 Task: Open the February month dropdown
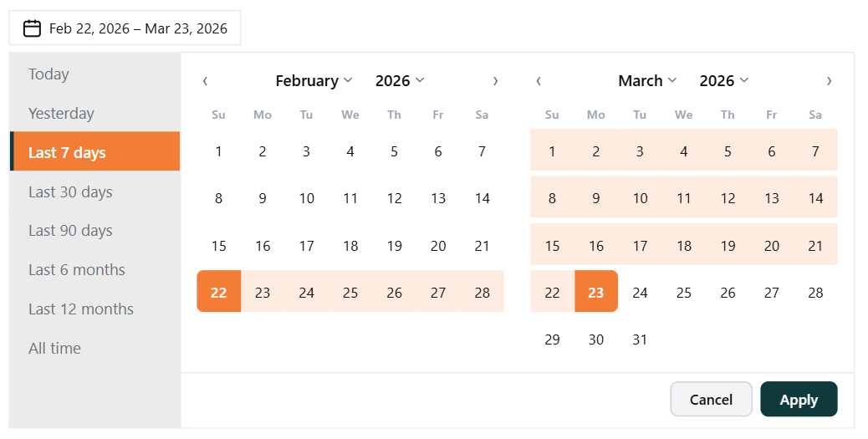[x=314, y=81]
